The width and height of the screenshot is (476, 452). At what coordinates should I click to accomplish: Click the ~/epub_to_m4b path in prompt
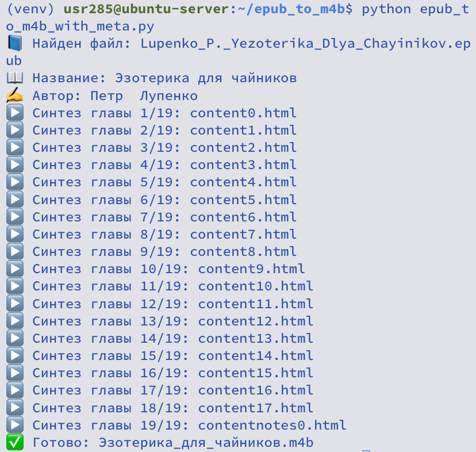pos(291,9)
